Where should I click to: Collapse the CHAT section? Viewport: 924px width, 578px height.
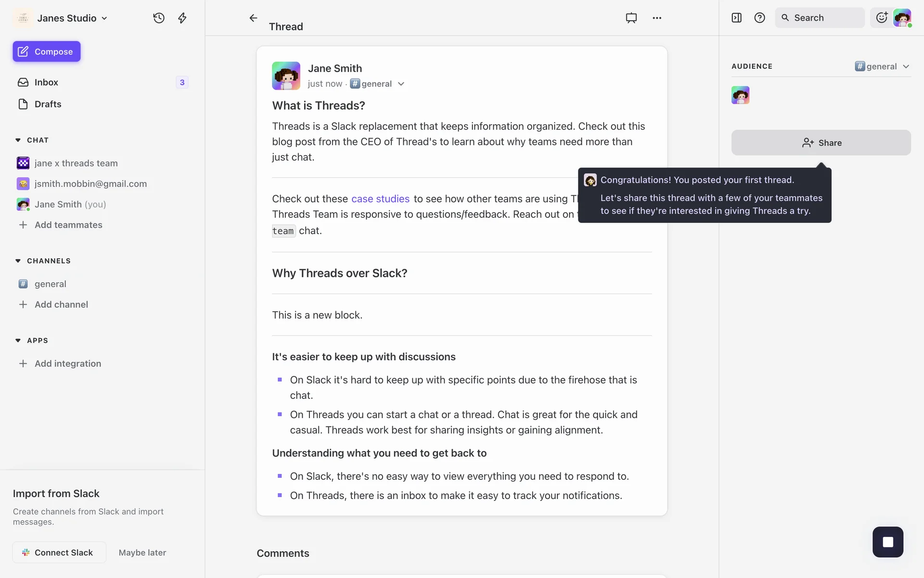pyautogui.click(x=18, y=140)
